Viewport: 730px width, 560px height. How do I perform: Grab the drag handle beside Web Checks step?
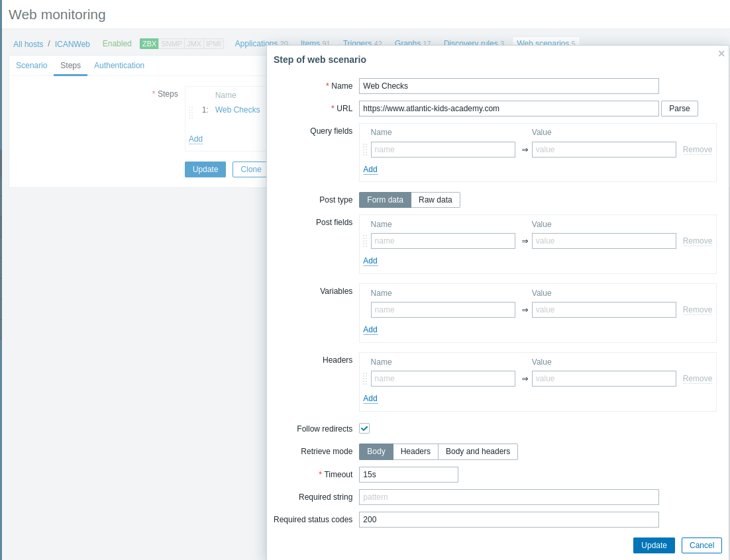coord(191,112)
